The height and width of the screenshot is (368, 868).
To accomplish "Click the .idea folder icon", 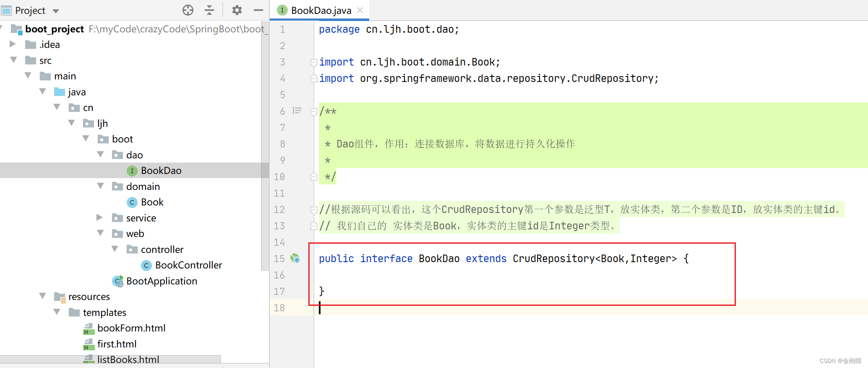I will coord(31,45).
